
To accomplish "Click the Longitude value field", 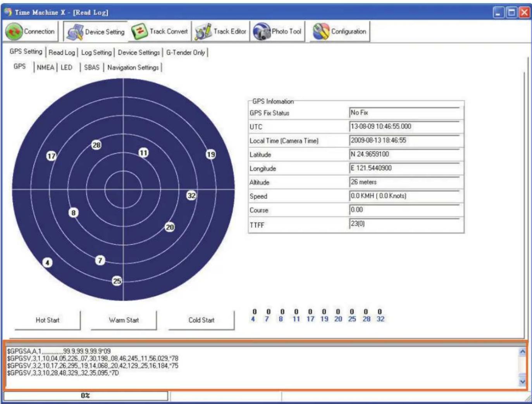I will pyautogui.click(x=404, y=168).
